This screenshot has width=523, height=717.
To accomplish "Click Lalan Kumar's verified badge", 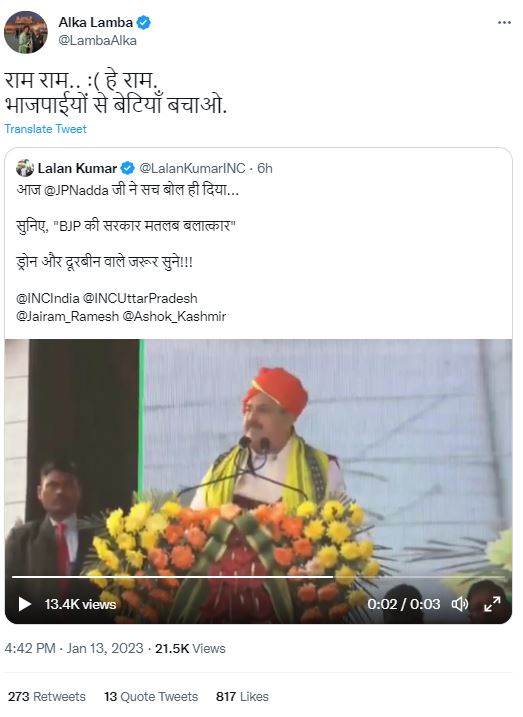I will point(128,168).
